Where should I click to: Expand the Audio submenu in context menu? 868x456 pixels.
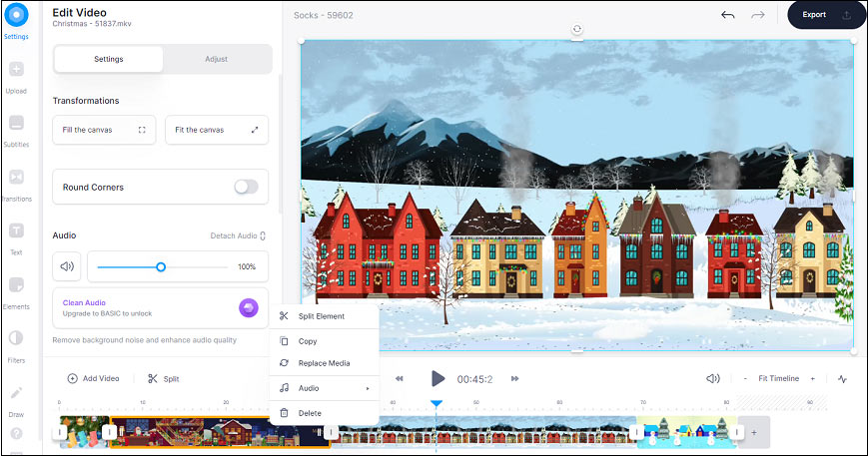(324, 388)
